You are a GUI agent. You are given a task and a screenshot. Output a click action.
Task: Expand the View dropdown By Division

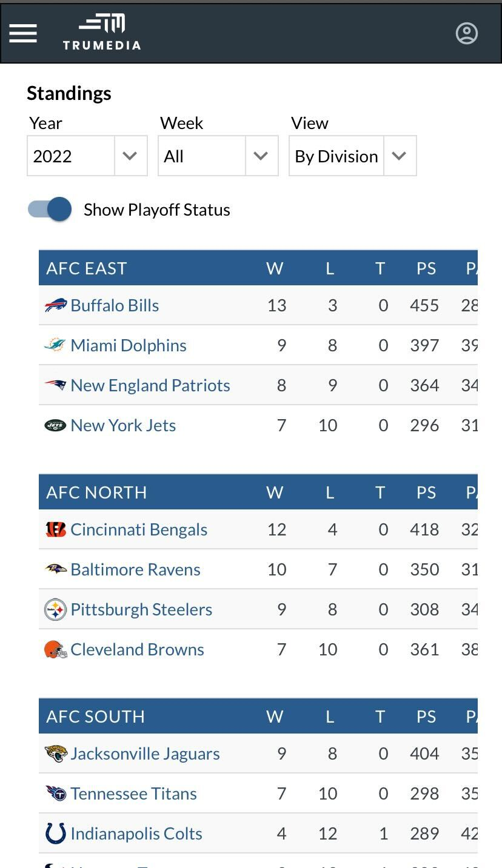tap(352, 156)
